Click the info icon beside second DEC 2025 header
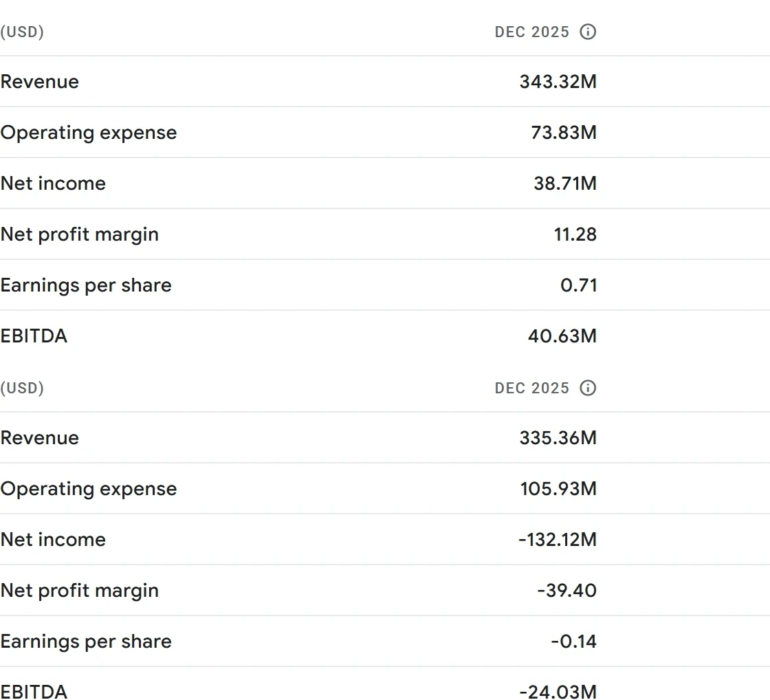The image size is (770, 700). click(588, 388)
